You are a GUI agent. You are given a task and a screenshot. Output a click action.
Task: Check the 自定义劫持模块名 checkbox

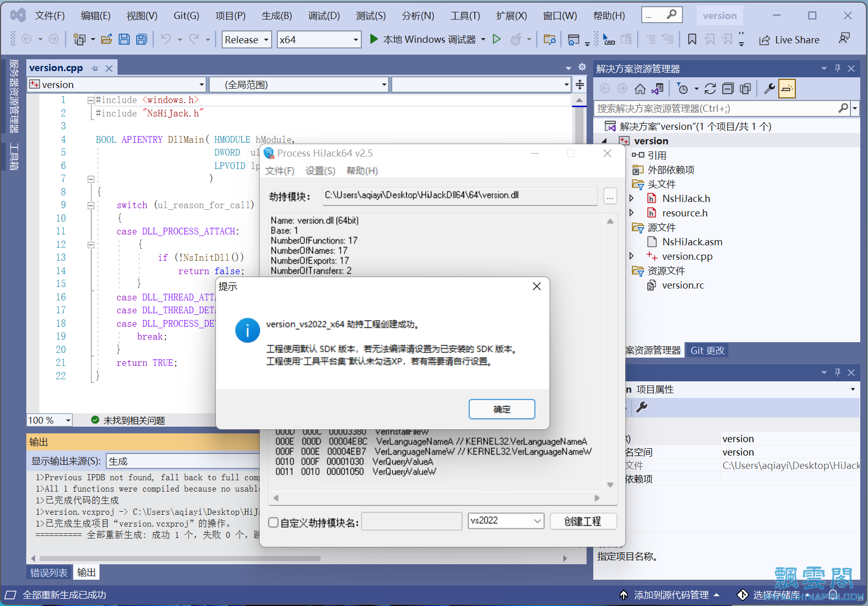(x=274, y=523)
